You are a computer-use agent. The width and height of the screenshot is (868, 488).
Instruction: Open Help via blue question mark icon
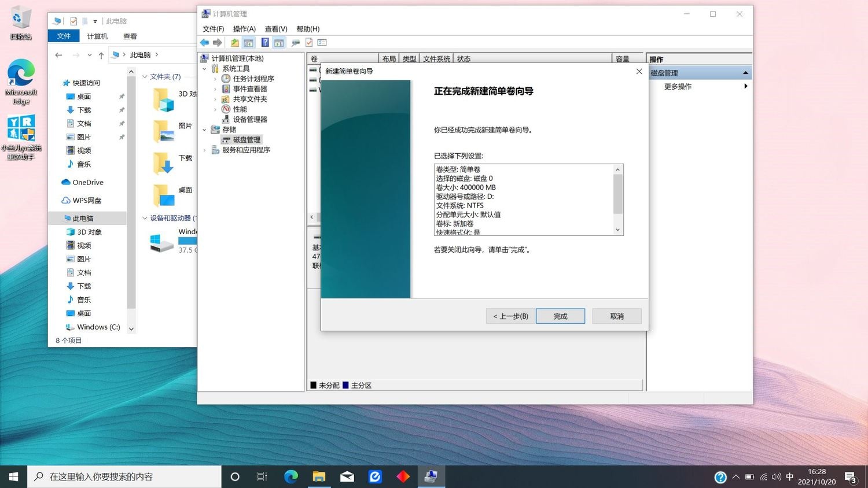click(264, 43)
